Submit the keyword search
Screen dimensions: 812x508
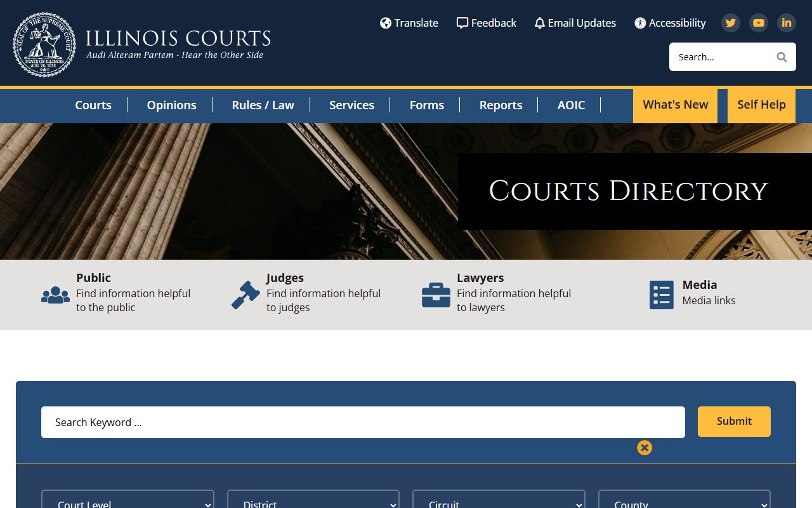[x=734, y=422]
